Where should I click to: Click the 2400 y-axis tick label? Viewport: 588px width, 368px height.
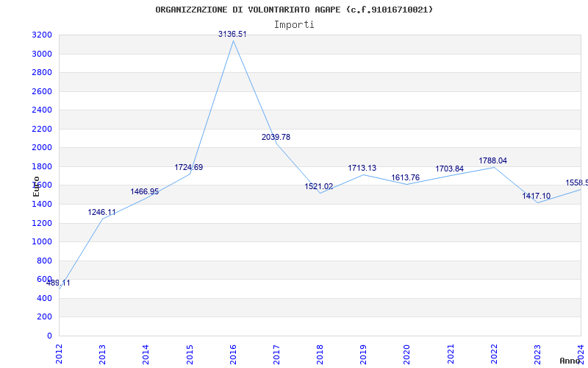click(42, 110)
